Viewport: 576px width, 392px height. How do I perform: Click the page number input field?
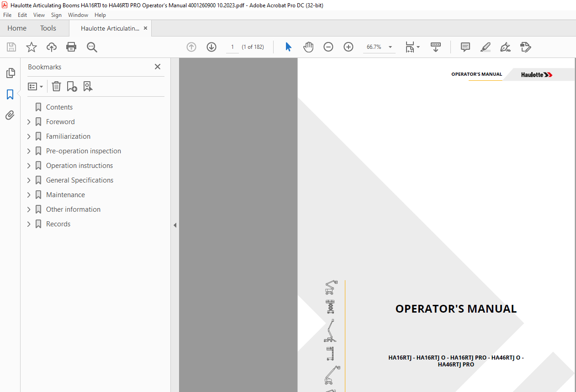(x=233, y=47)
